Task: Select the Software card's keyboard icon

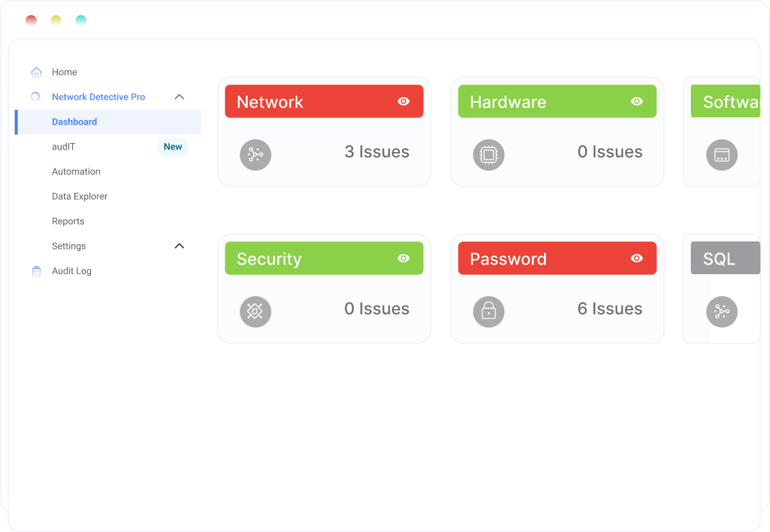Action: click(x=722, y=155)
